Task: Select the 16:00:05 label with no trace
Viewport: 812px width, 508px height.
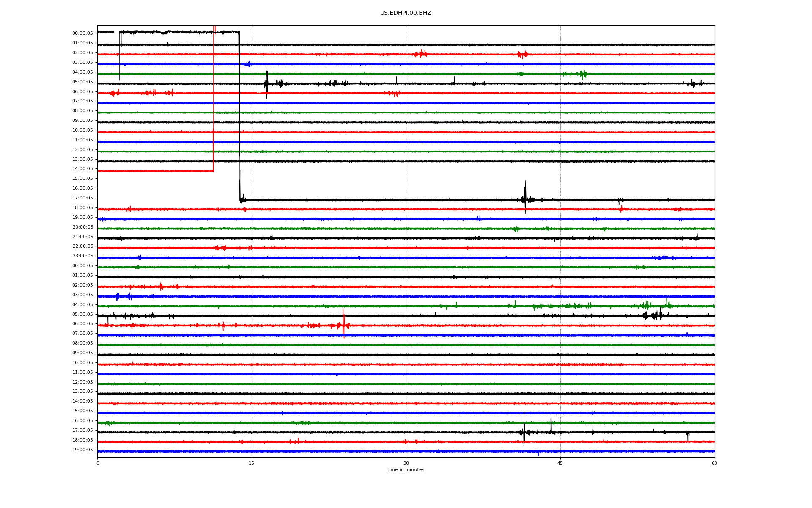Action: click(x=82, y=188)
